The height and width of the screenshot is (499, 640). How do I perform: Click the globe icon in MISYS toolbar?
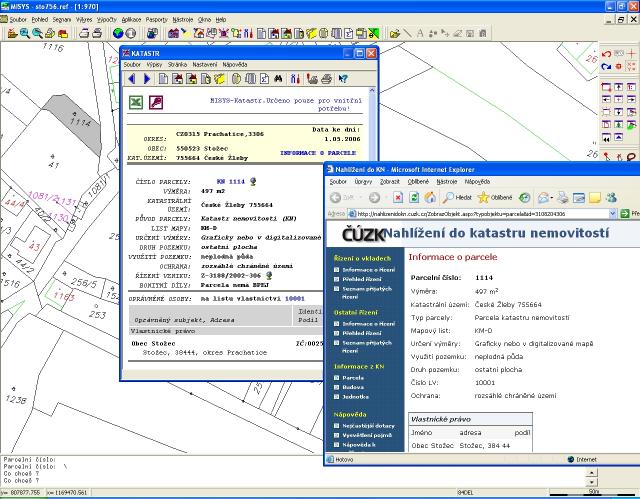point(118,33)
